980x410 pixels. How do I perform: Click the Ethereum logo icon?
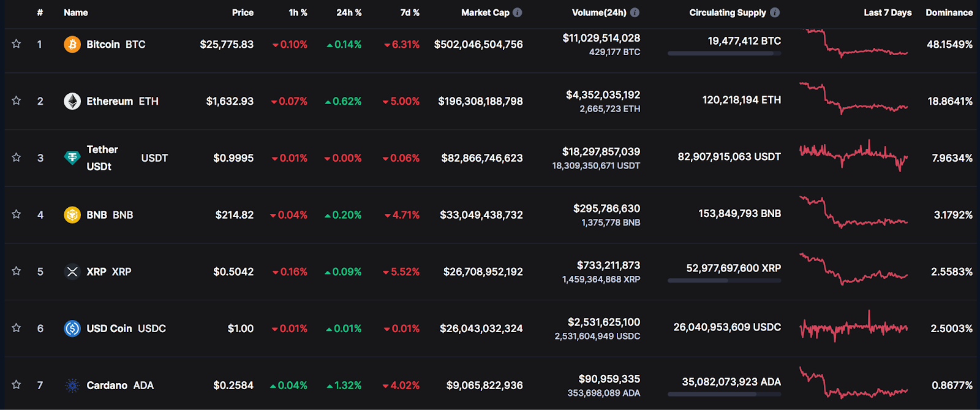[x=72, y=101]
